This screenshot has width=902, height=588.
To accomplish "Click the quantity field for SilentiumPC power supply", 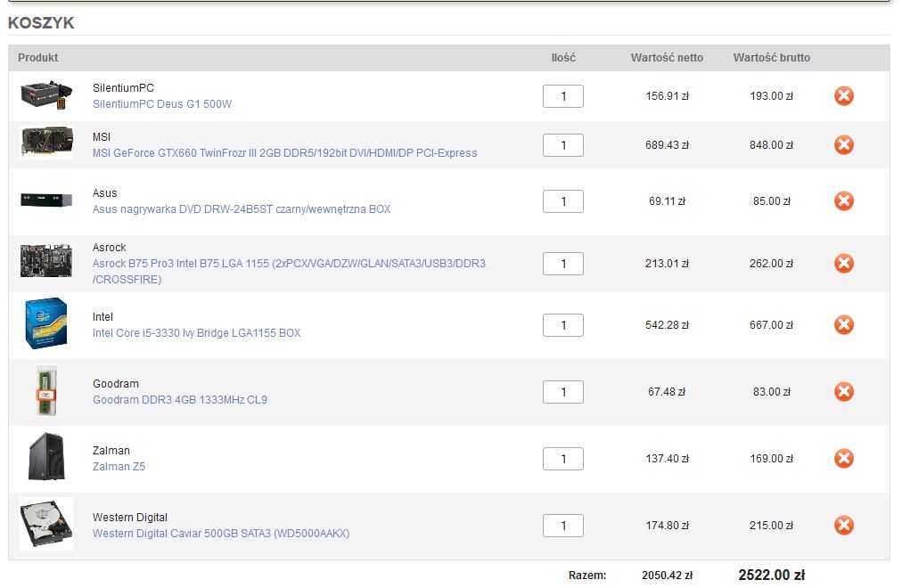I will 562,96.
